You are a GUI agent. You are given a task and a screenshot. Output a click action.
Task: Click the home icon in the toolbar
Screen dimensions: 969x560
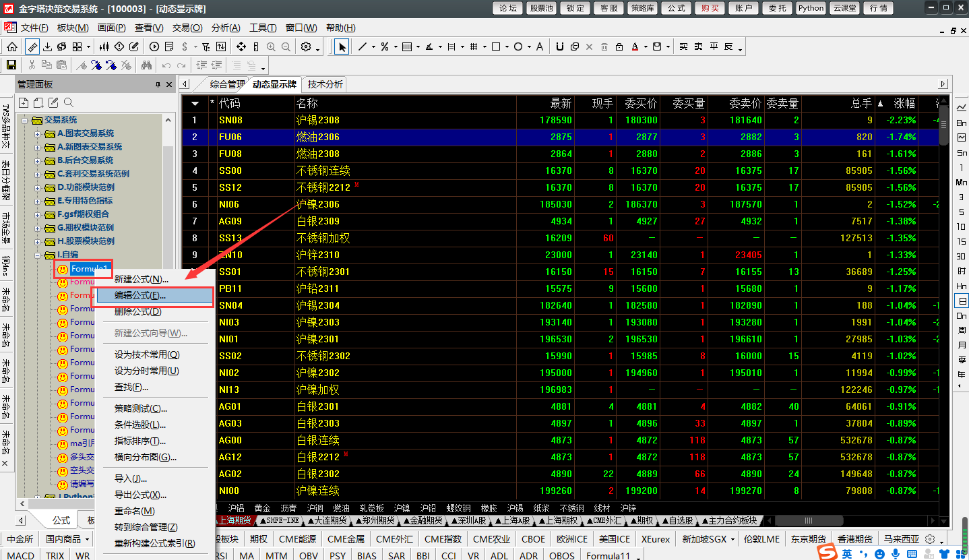click(12, 46)
